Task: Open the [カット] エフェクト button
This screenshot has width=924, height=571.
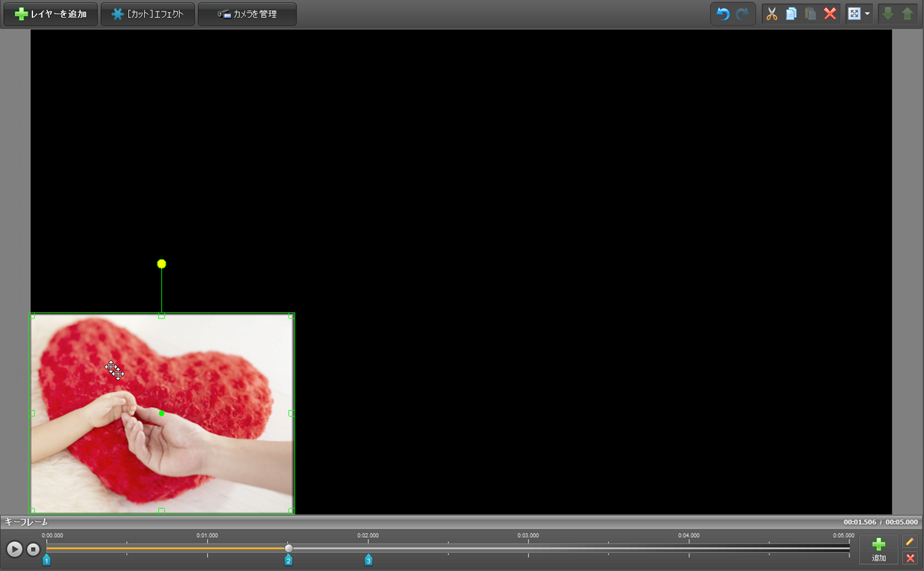Action: pos(148,14)
